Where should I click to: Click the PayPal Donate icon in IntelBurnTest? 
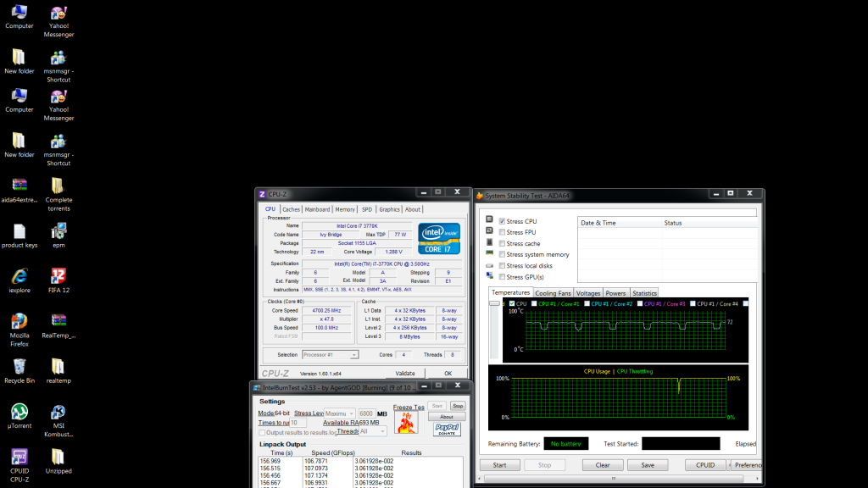(446, 429)
